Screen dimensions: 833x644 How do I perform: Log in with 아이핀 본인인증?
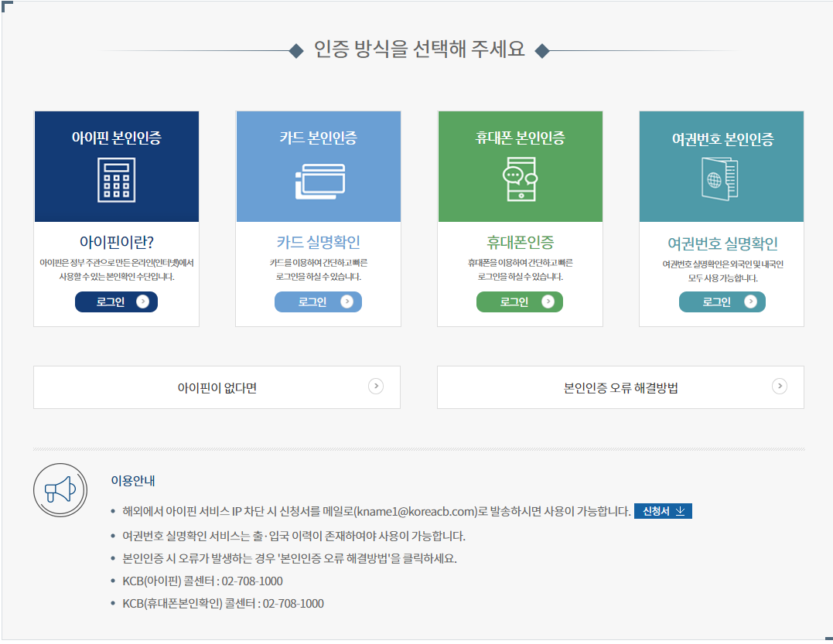116,302
